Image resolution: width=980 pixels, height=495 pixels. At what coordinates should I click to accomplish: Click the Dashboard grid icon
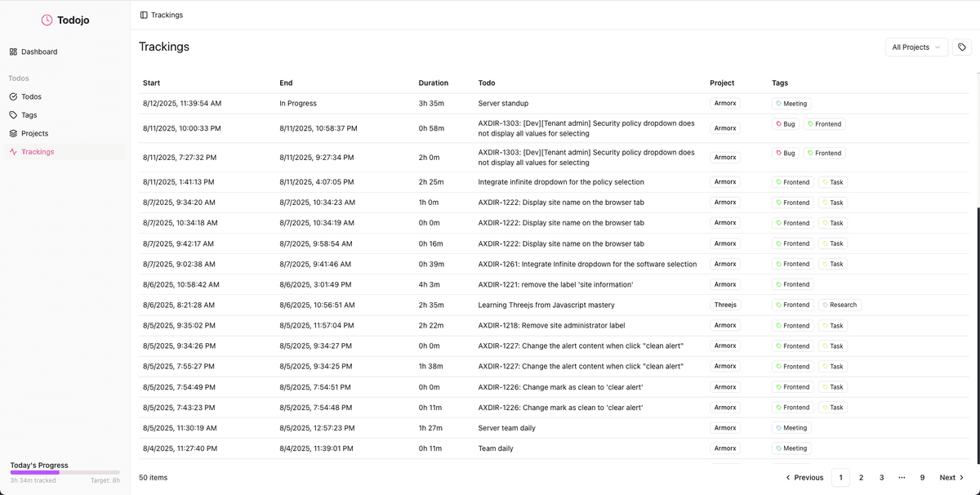point(13,51)
